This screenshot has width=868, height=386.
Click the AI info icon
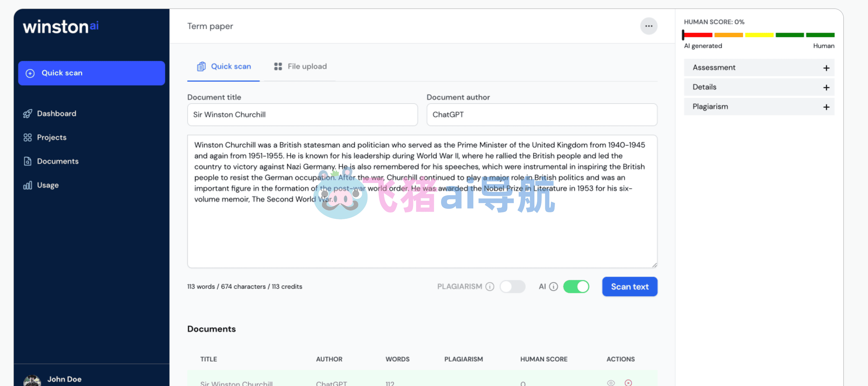click(553, 287)
